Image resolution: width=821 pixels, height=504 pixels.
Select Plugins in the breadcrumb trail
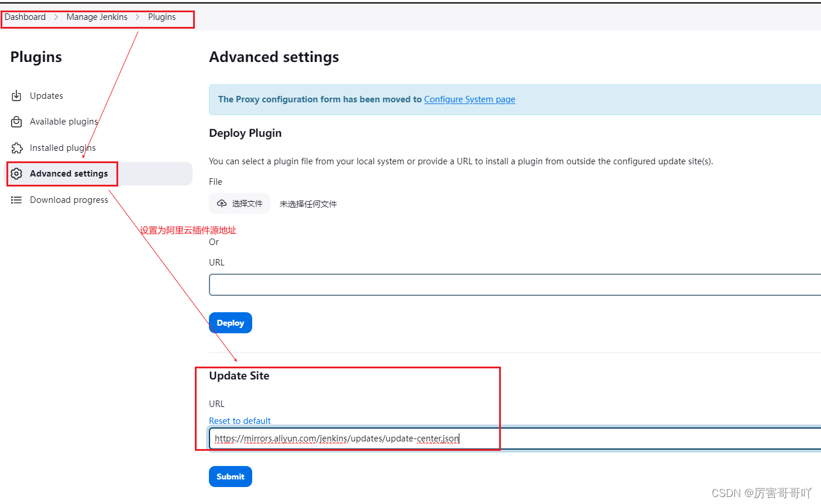tap(162, 16)
